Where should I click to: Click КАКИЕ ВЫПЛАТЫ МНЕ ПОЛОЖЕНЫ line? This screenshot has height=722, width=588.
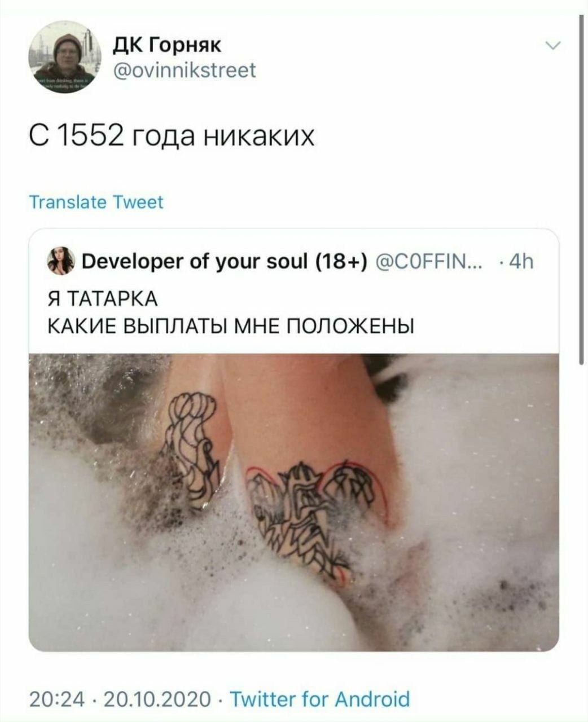(230, 326)
